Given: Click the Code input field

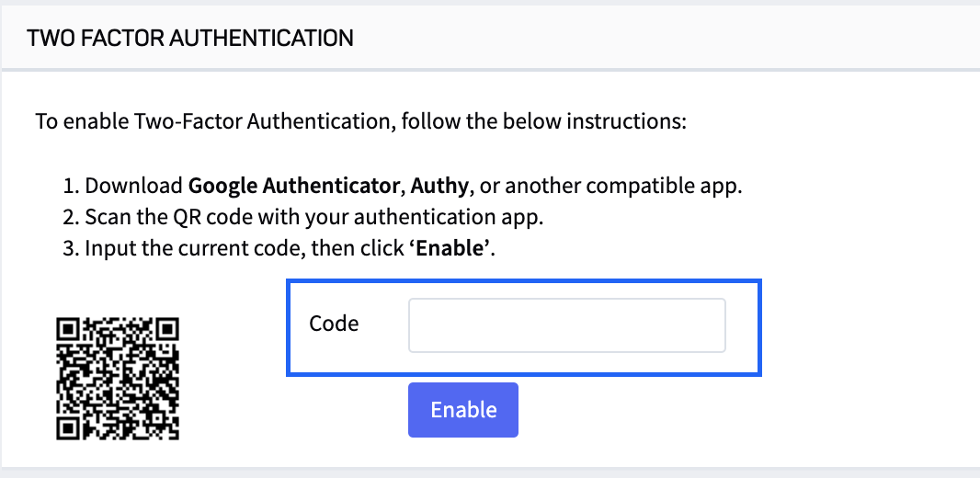Looking at the screenshot, I should (566, 324).
